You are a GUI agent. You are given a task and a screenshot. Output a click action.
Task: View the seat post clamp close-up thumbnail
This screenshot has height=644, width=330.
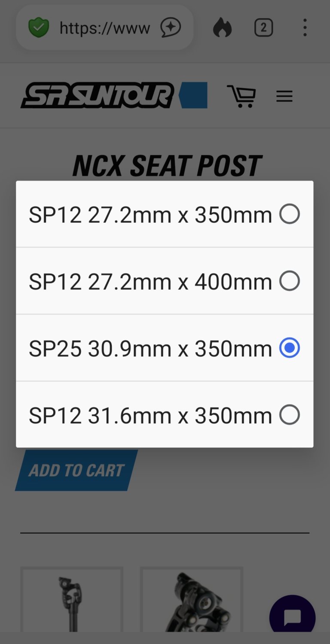(x=192, y=603)
